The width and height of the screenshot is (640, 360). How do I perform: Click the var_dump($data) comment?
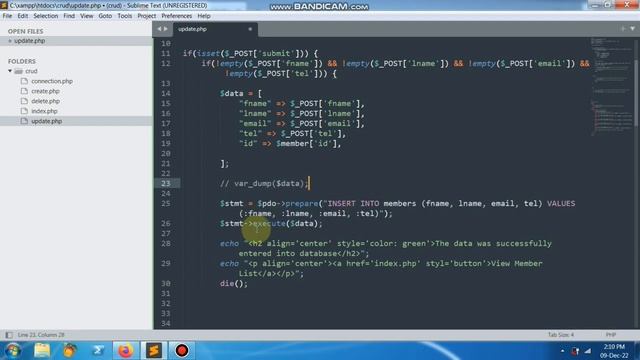(264, 184)
